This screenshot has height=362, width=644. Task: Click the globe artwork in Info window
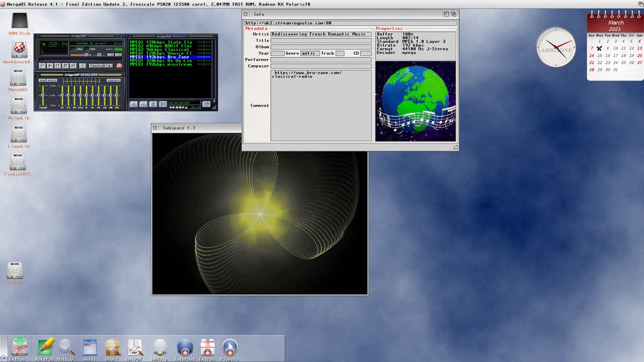[416, 101]
